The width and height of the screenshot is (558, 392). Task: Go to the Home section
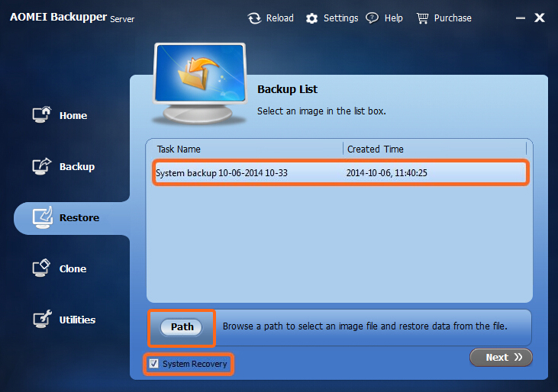pos(73,115)
